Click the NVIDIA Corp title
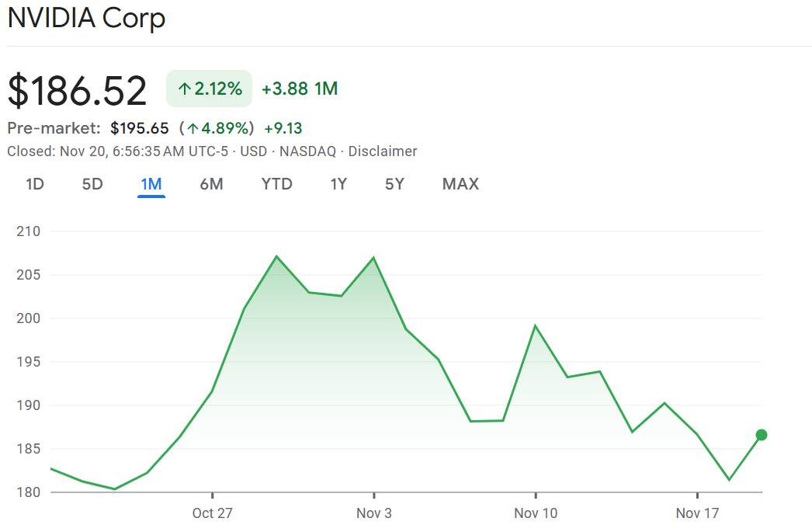Image resolution: width=812 pixels, height=532 pixels. [x=86, y=18]
